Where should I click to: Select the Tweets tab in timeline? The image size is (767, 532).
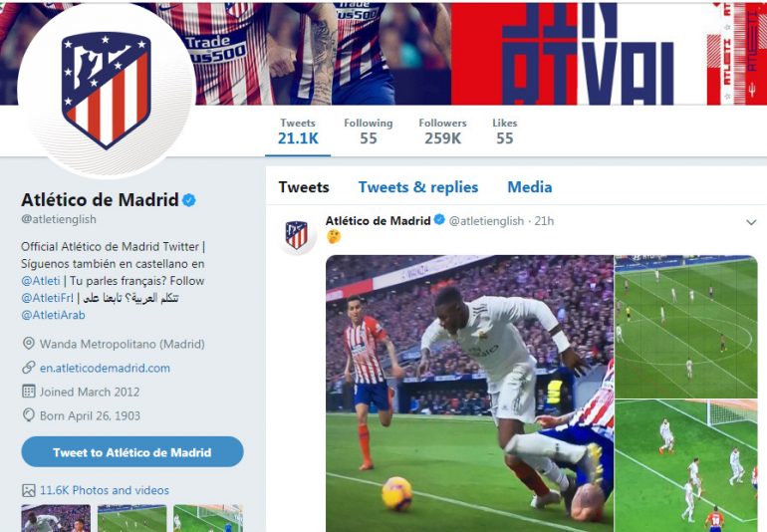click(x=304, y=187)
